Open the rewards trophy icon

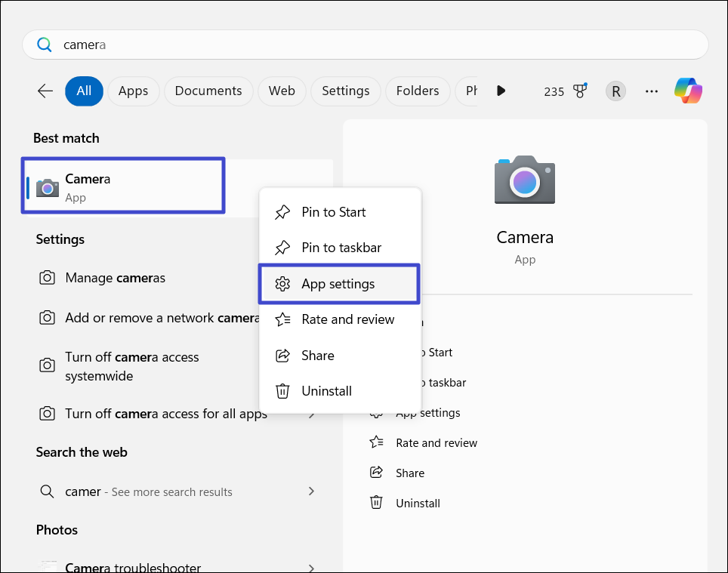tap(579, 91)
